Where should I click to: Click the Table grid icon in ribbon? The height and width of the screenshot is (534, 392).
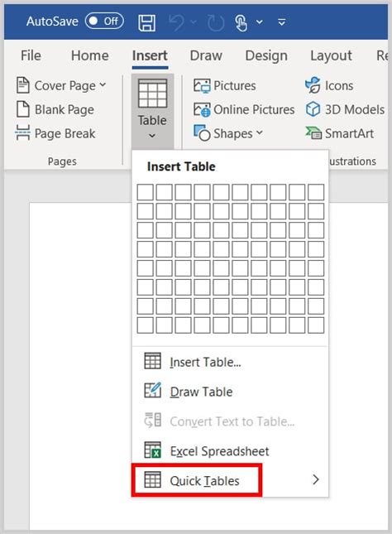[152, 94]
